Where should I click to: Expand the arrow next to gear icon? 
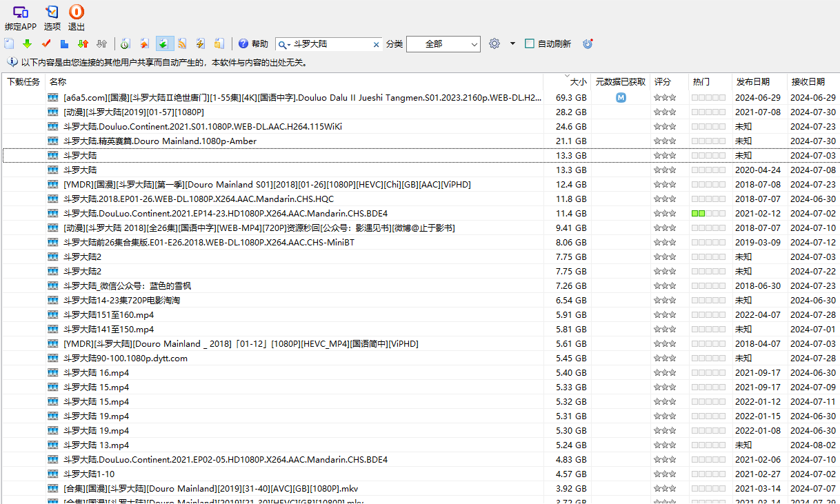point(512,44)
